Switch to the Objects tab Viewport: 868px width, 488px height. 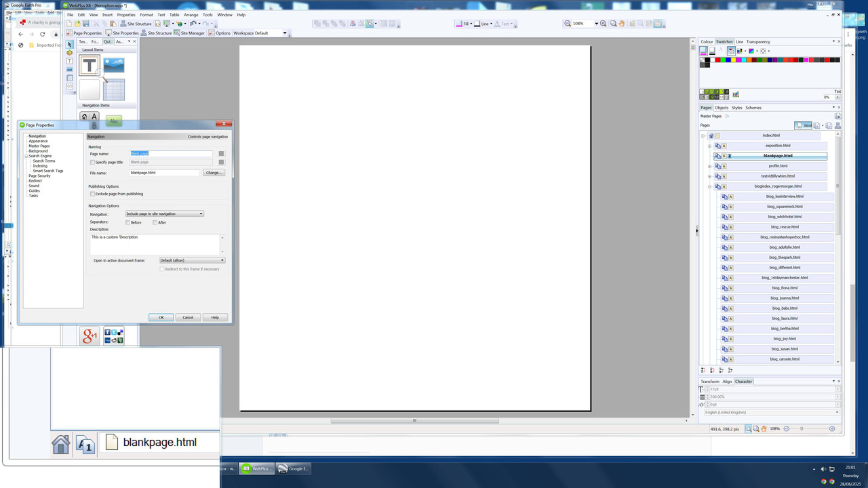pos(722,108)
